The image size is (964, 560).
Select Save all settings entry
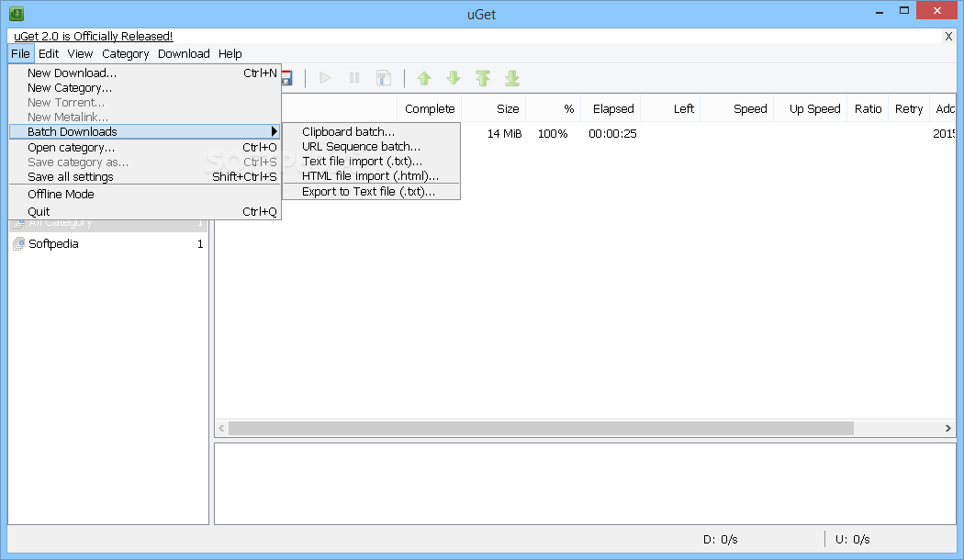point(145,177)
